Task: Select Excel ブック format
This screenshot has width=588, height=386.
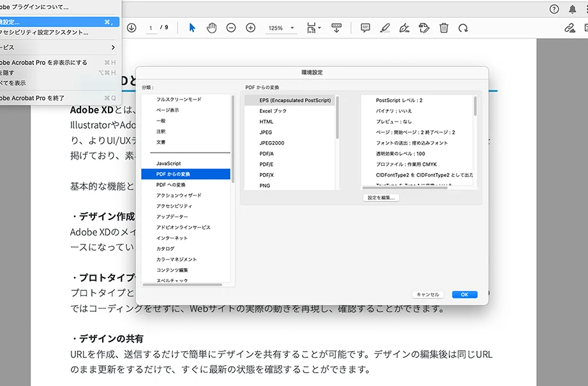Action: tap(290, 111)
